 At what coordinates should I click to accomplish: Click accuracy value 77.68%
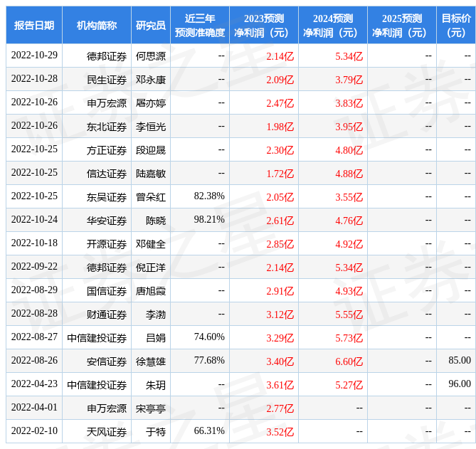[209, 360]
